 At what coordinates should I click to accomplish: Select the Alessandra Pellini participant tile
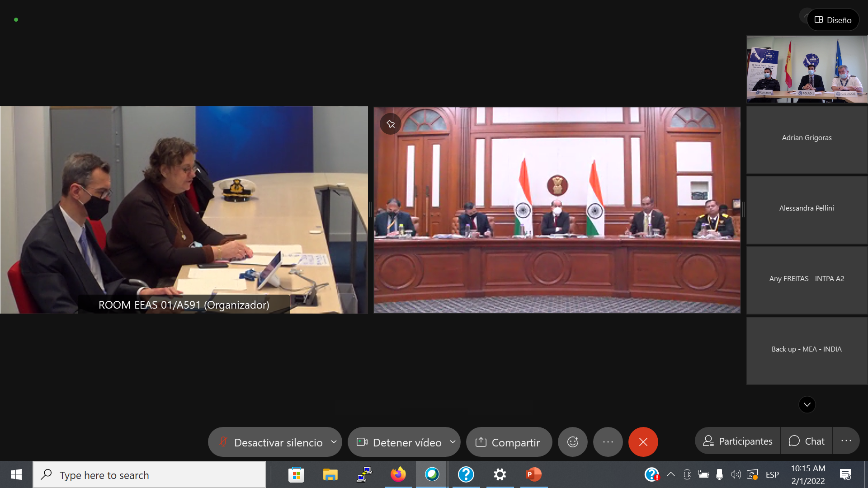[807, 208]
